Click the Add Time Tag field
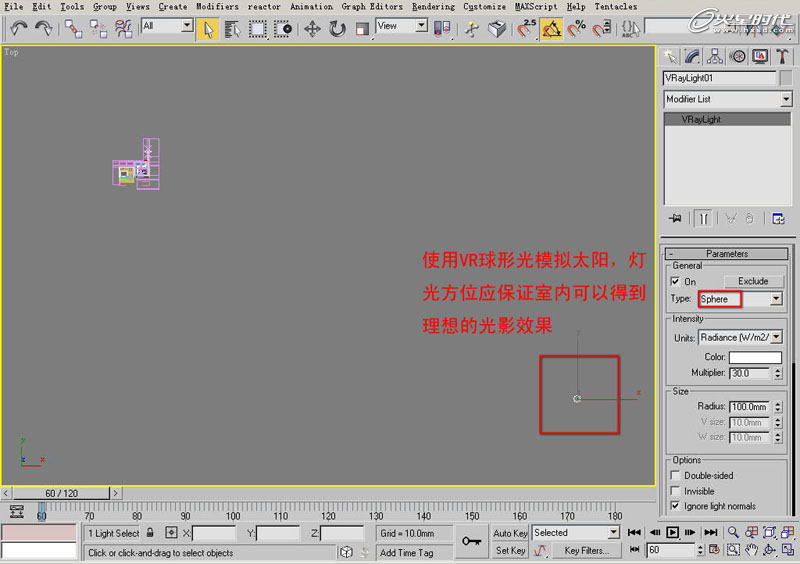Viewport: 800px width, 564px height. pyautogui.click(x=414, y=553)
